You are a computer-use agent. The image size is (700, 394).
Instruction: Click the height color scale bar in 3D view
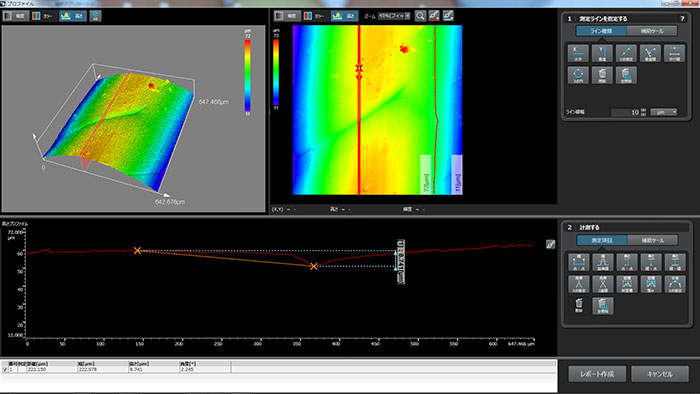coord(247,75)
